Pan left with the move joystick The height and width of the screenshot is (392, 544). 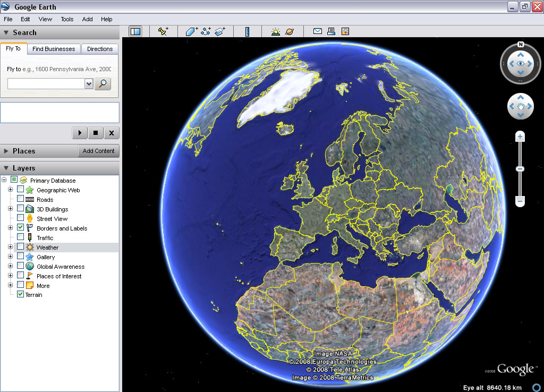click(512, 106)
